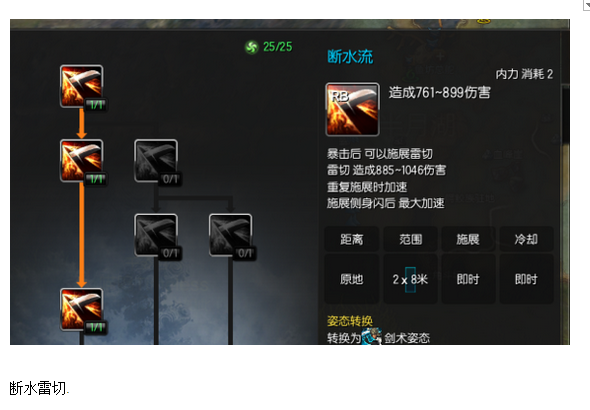Screen dimensions: 590x410
Task: Click the 范围 header cell
Action: coord(411,239)
